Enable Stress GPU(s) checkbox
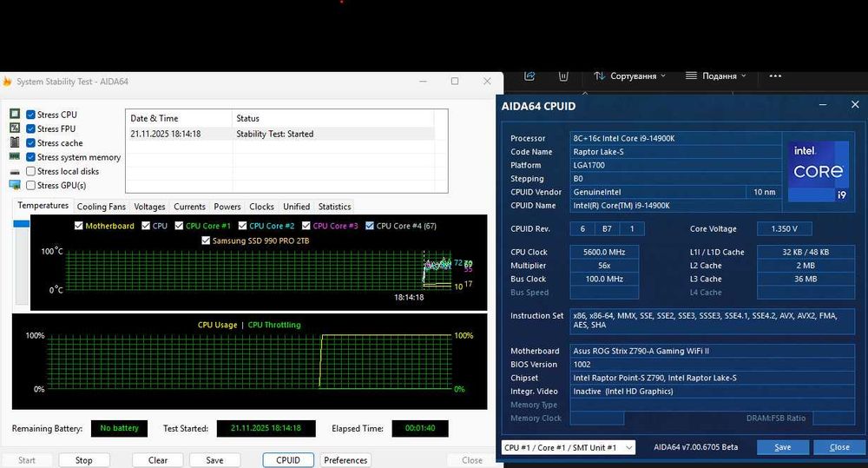Image resolution: width=868 pixels, height=468 pixels. tap(31, 186)
